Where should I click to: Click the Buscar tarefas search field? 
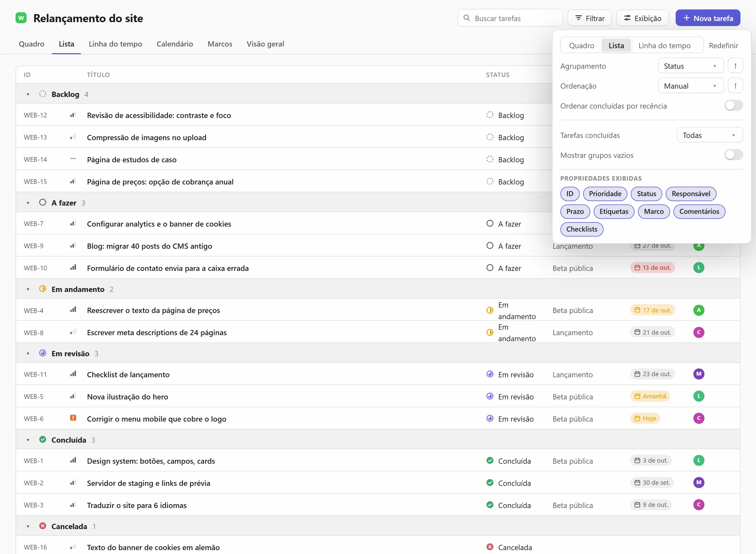tap(510, 18)
